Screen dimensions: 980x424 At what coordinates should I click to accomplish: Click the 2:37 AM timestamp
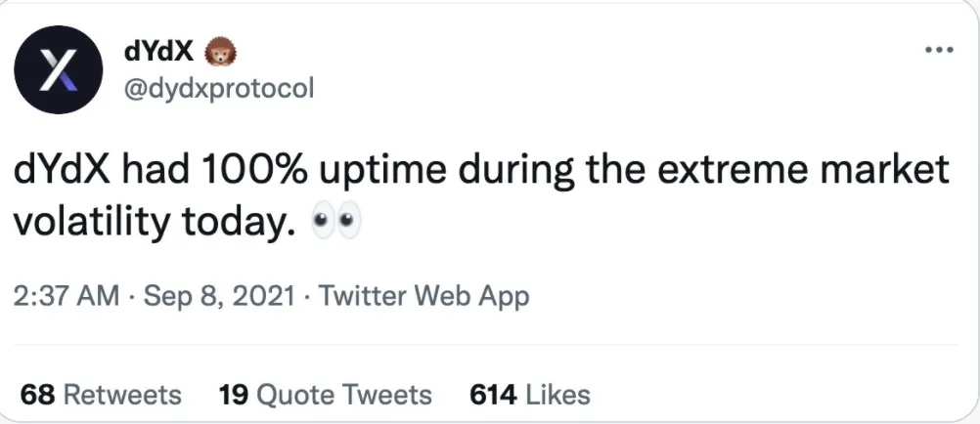68,295
